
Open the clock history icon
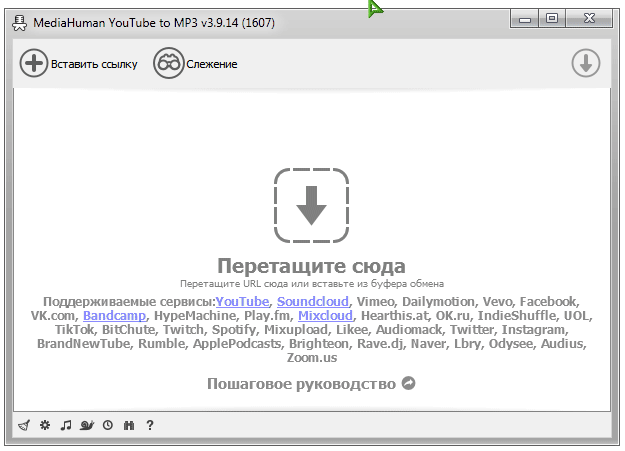click(x=108, y=425)
